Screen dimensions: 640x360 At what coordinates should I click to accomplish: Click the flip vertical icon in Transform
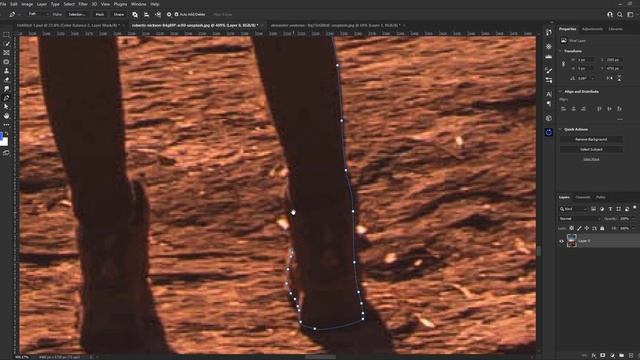(619, 78)
